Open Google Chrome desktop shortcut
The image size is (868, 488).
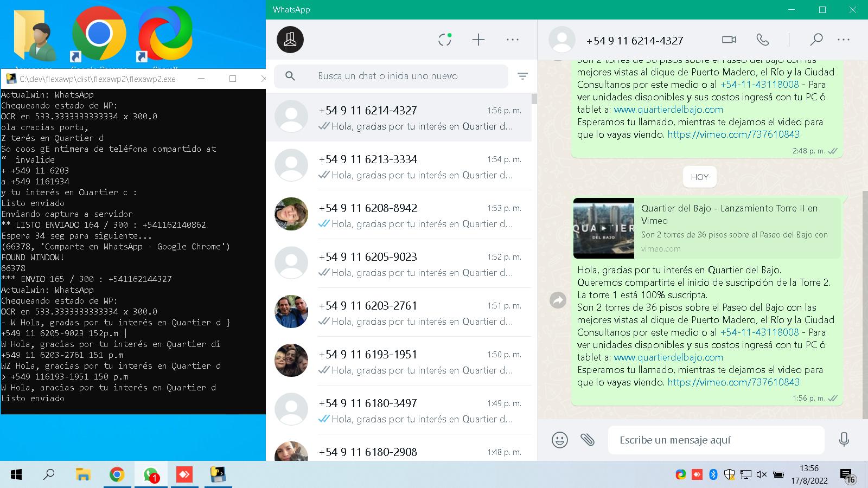coord(99,35)
